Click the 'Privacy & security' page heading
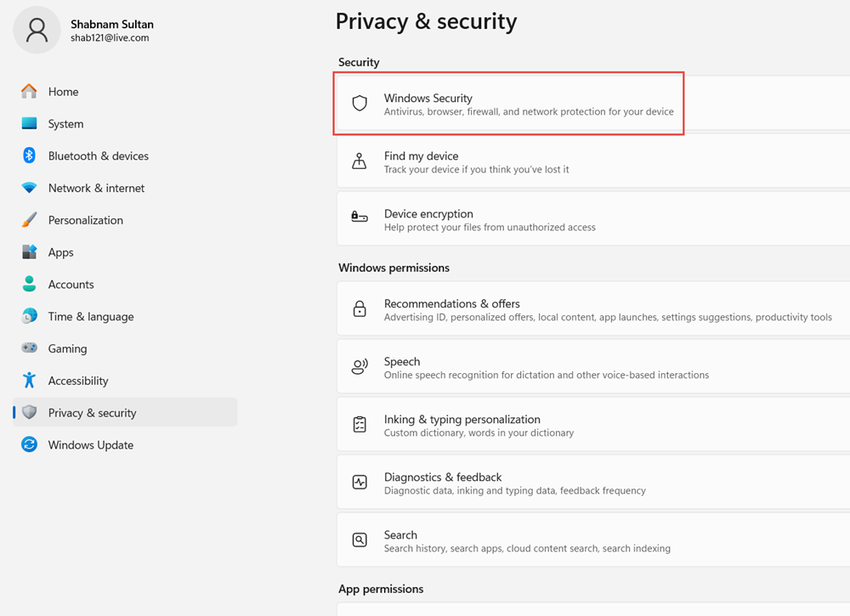 [426, 22]
